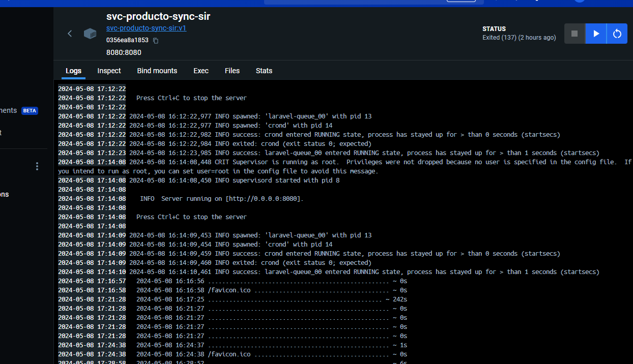Go back using the left chevron arrow

click(70, 34)
